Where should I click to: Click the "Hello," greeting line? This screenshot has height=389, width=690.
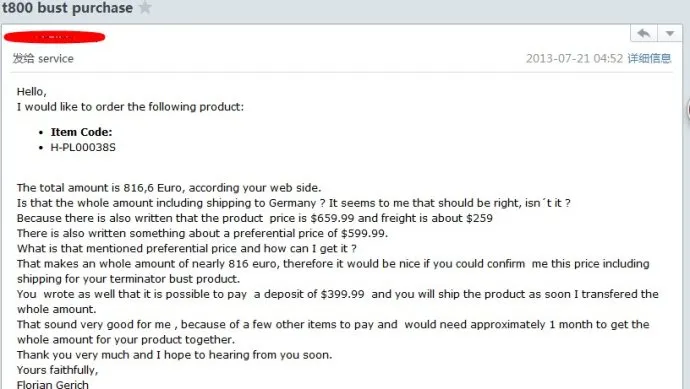pyautogui.click(x=31, y=92)
